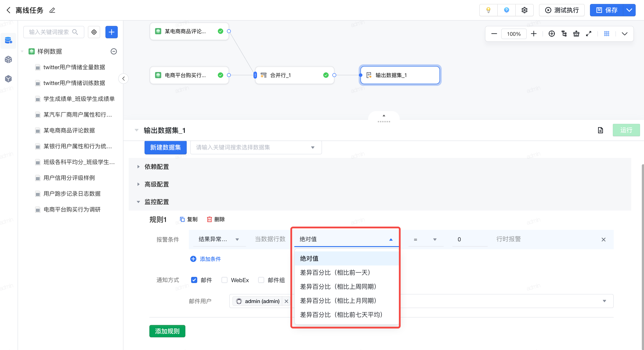Click the 测试执行 button
Screen dimensions: 644x350
561,10
